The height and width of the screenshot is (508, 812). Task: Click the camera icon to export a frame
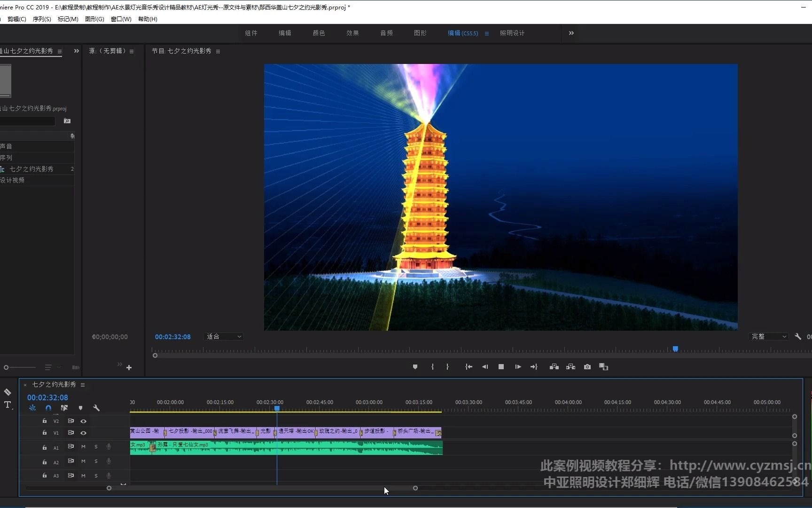tap(587, 367)
